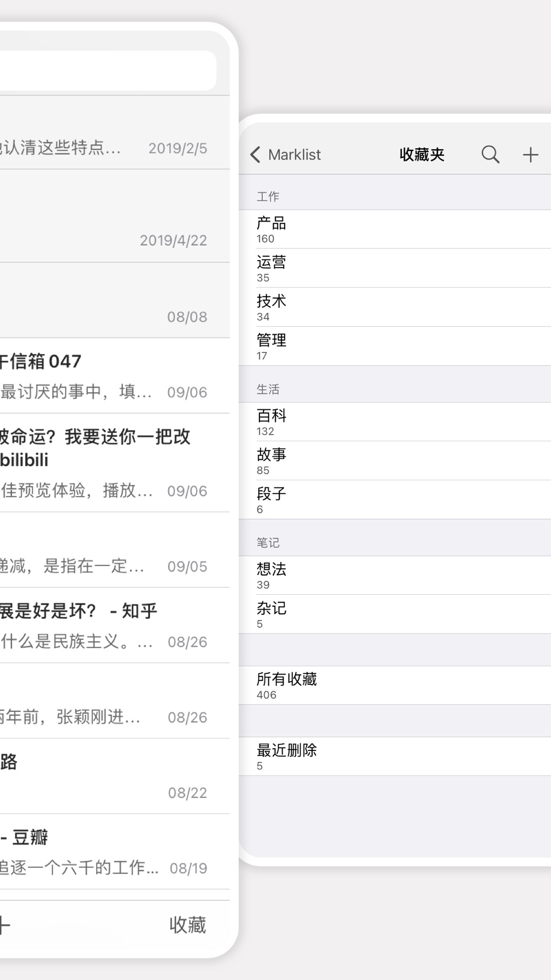This screenshot has height=980, width=551.
Task: Tap the 收藏夹 title
Action: 422,154
